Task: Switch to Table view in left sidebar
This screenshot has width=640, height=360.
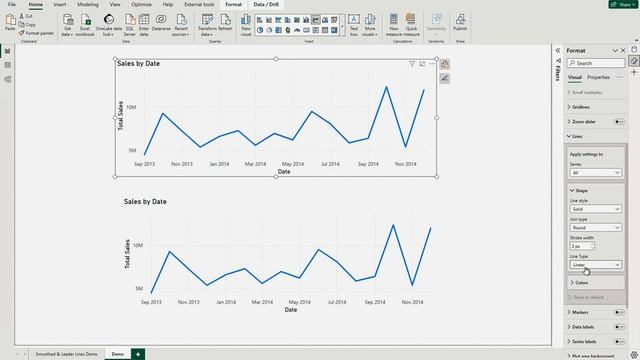Action: [7, 65]
